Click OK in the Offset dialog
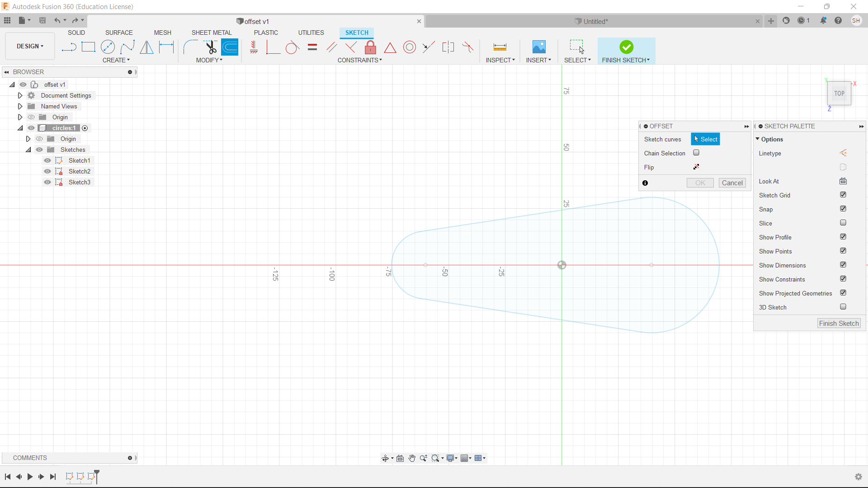This screenshot has width=868, height=488. click(700, 183)
